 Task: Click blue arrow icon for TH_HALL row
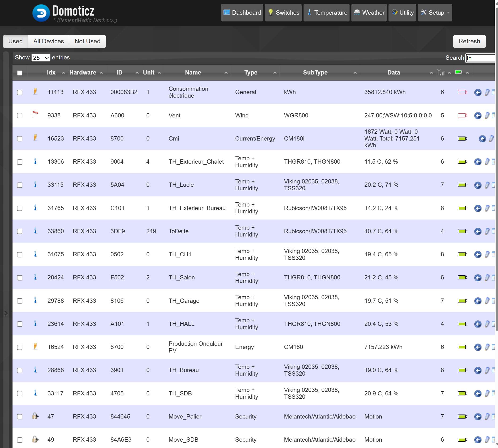(x=478, y=324)
